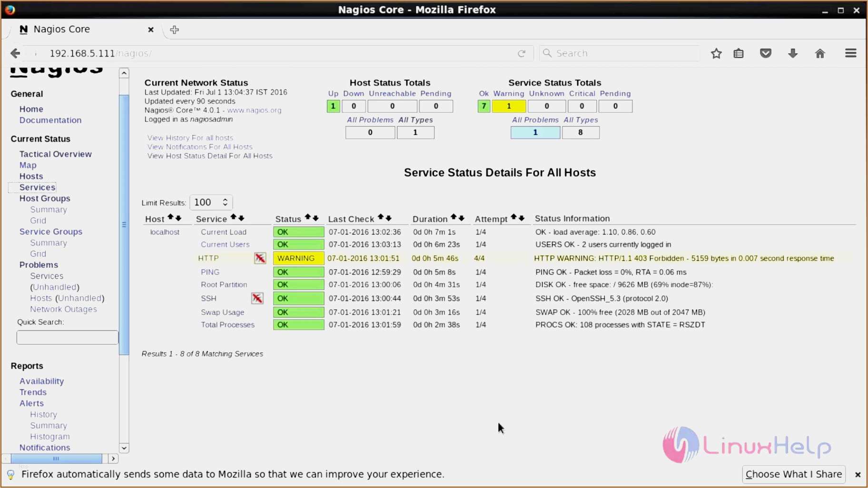Click the green host Up count 1

tap(333, 106)
